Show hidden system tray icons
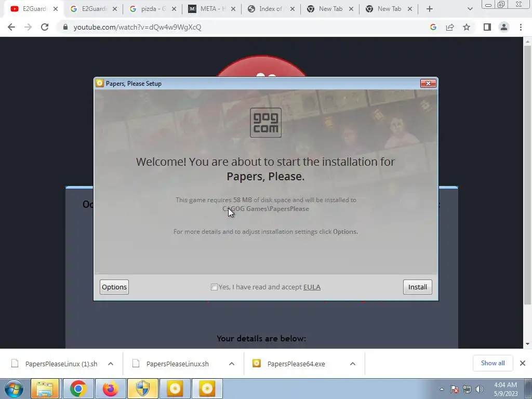The height and width of the screenshot is (399, 532). (442, 389)
